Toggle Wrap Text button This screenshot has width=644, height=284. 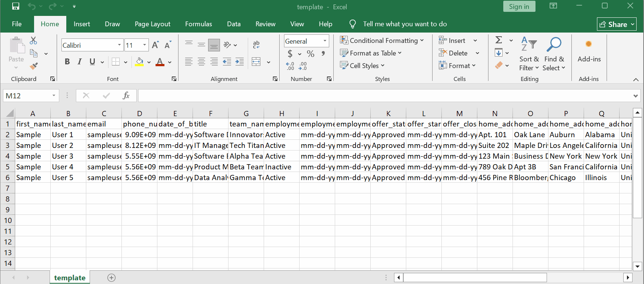(256, 45)
